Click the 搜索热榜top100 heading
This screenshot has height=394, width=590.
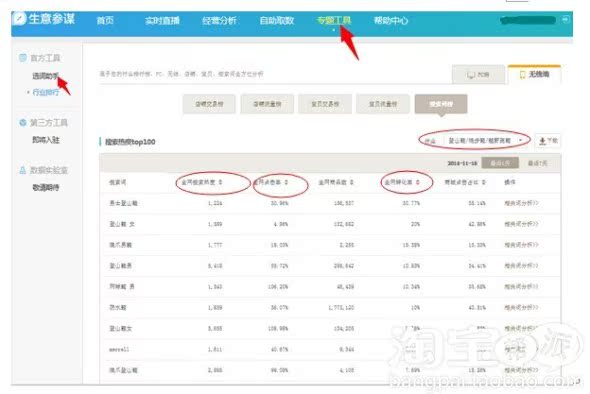[130, 142]
